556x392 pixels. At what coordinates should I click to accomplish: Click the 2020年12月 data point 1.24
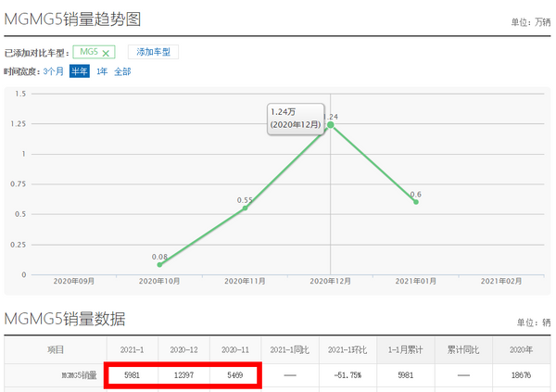point(331,125)
